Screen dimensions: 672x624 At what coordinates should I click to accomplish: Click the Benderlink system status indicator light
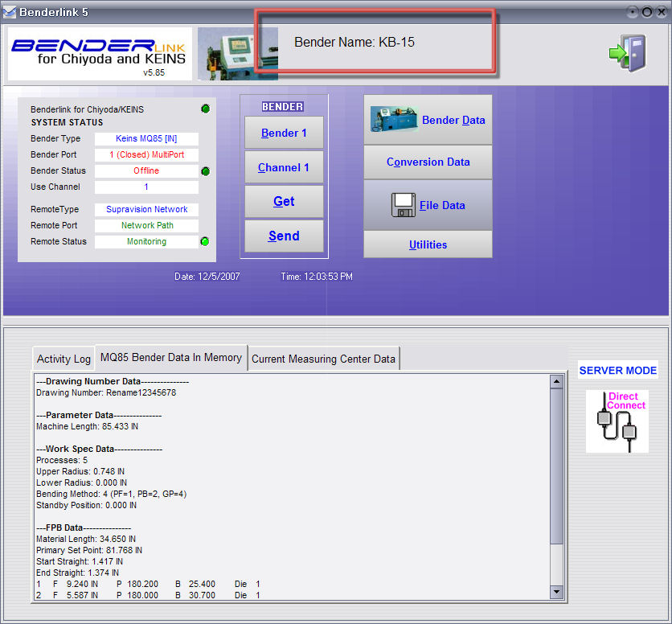coord(206,109)
